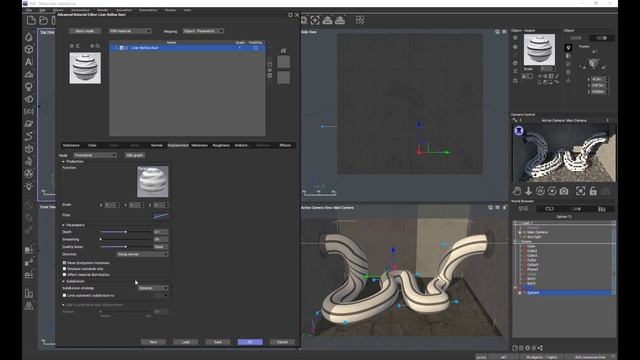
Task: Toggle visibility checkbox in the material layer row
Action: tap(256, 48)
